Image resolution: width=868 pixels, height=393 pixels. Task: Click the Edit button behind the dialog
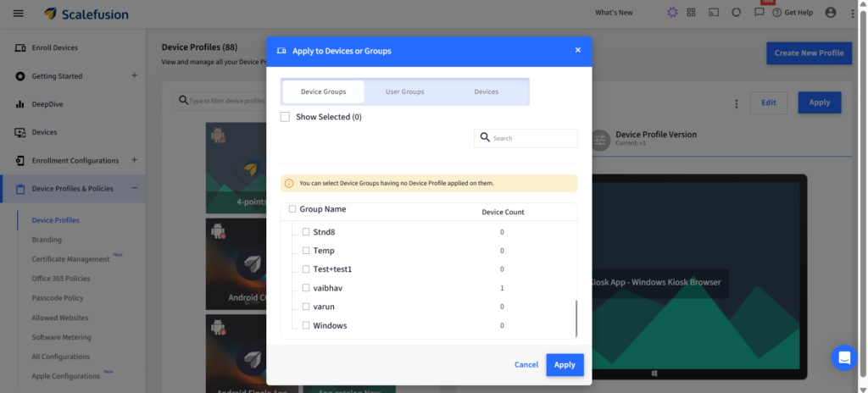(768, 102)
